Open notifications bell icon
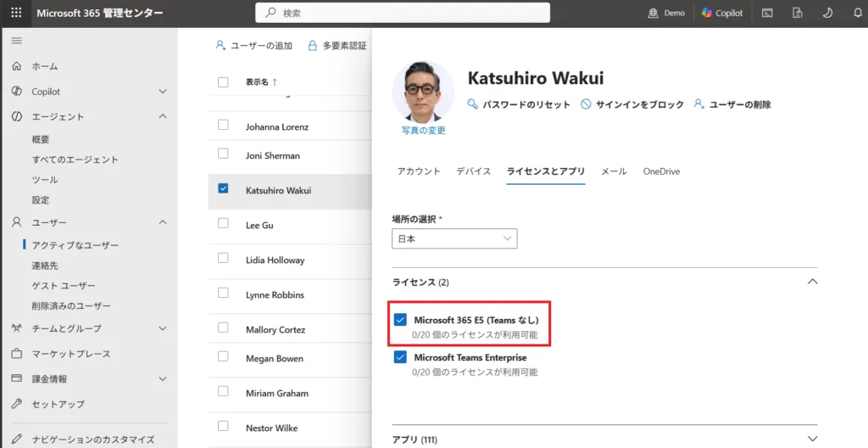This screenshot has width=868, height=448. (858, 14)
